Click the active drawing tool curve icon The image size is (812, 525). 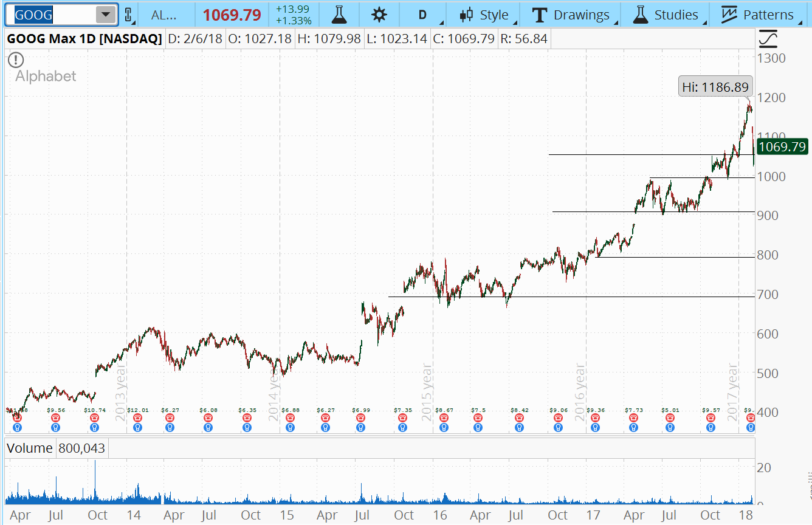click(x=769, y=39)
